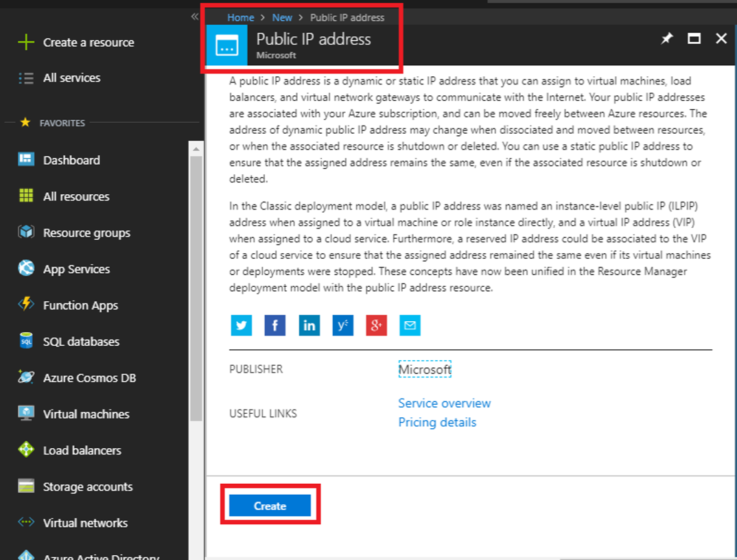Go to Home breadcrumb

241,17
